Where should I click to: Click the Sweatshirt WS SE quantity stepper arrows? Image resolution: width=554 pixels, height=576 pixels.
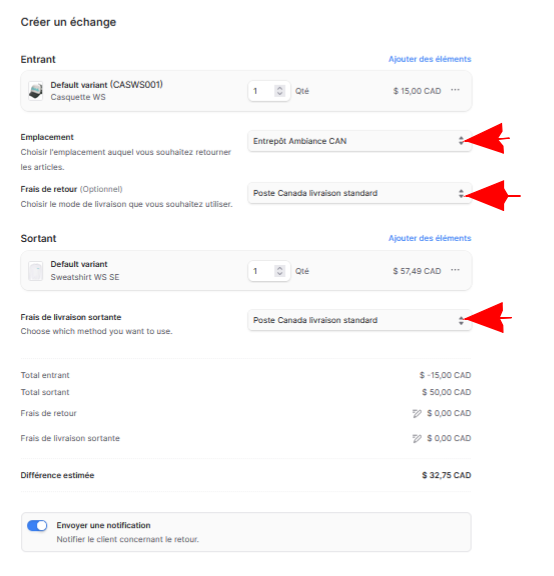(280, 271)
